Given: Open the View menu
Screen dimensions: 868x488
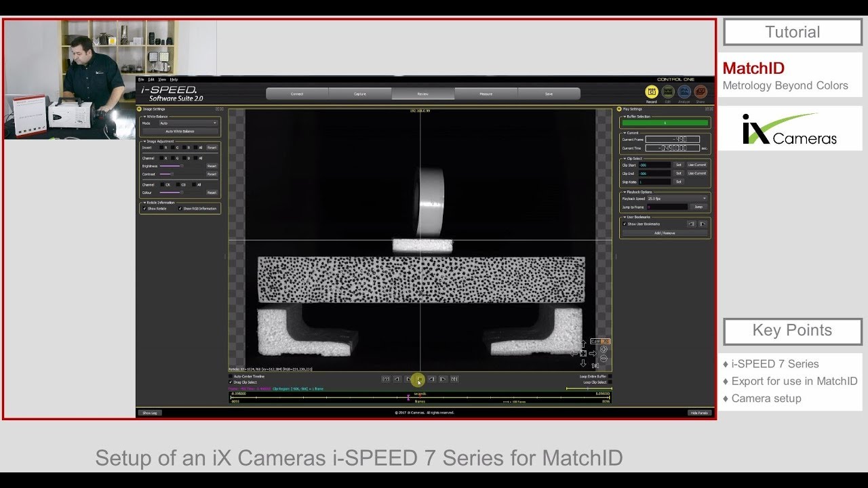Looking at the screenshot, I should pyautogui.click(x=162, y=79).
